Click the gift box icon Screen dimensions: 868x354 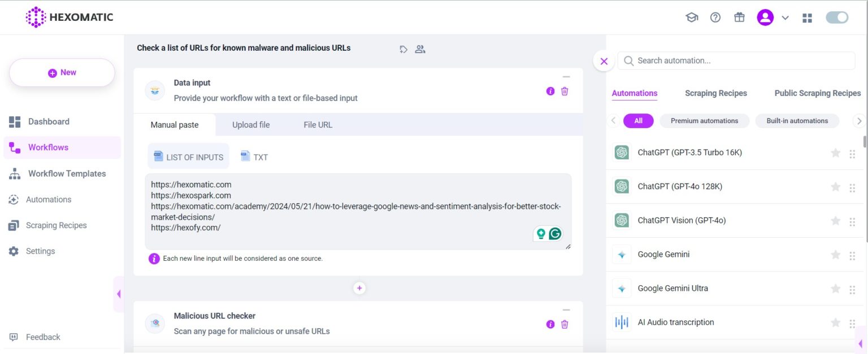click(739, 18)
